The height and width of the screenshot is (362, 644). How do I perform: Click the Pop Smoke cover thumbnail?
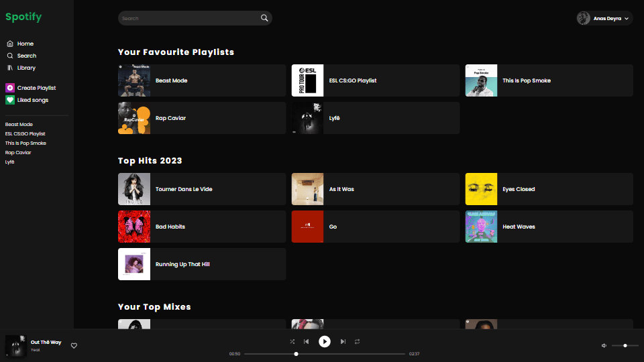[x=482, y=80]
